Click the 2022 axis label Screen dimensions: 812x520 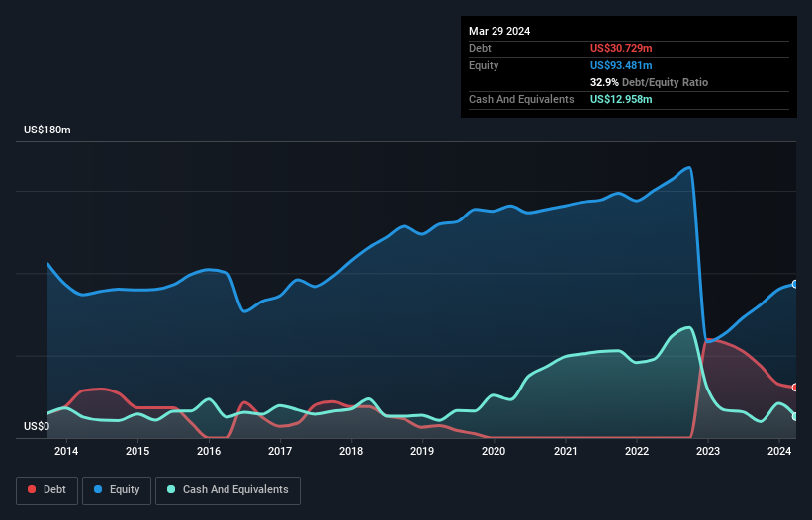click(x=637, y=451)
